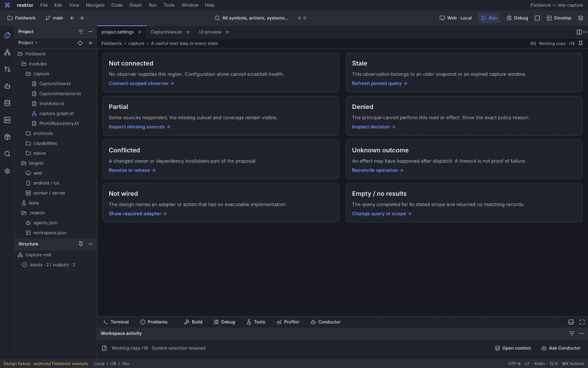Open the Web · Local target selector
Viewport: 588px width, 368px height.
click(x=456, y=18)
